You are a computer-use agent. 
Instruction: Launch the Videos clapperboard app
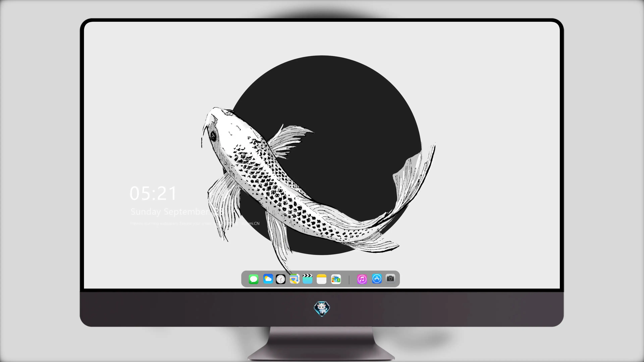[x=308, y=279]
